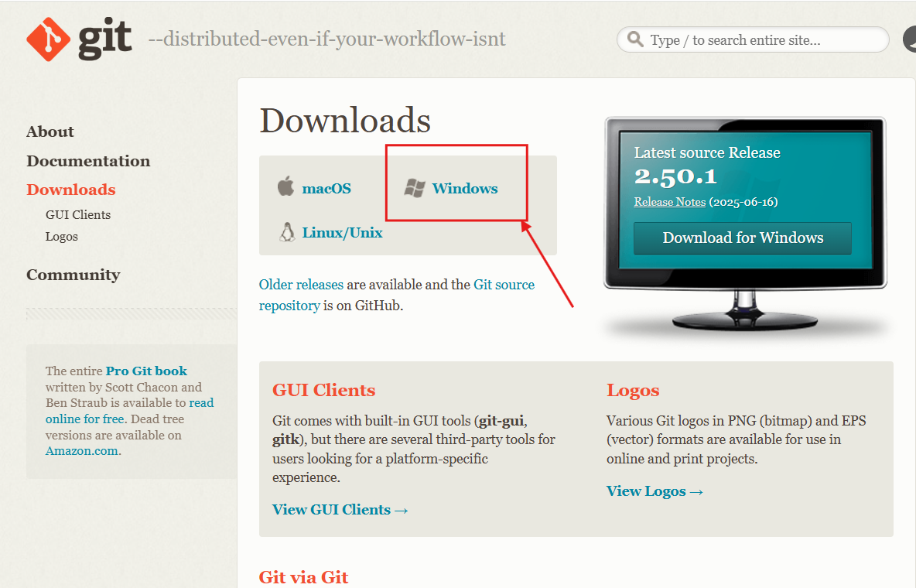
Task: Click the Latest source Release text
Action: [x=707, y=152]
